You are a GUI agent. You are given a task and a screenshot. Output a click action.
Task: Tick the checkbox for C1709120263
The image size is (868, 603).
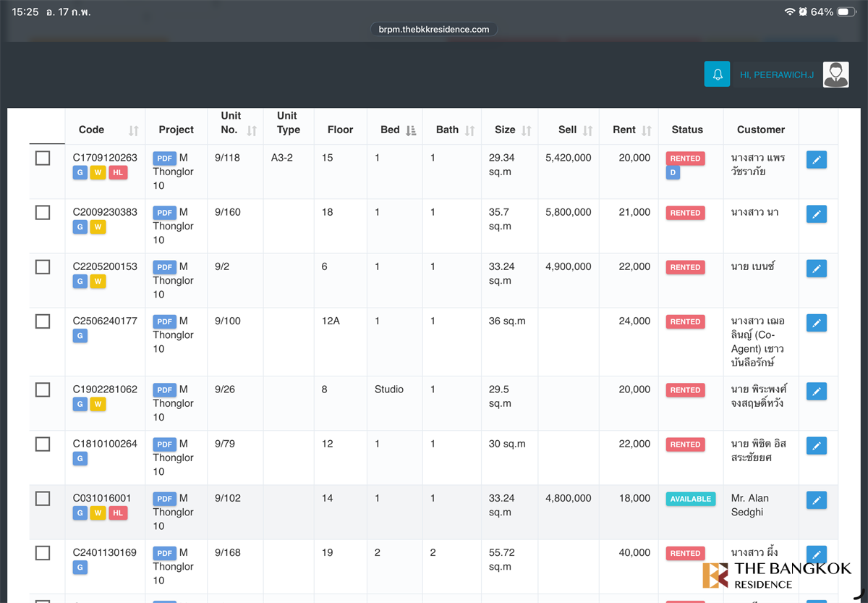pyautogui.click(x=43, y=158)
